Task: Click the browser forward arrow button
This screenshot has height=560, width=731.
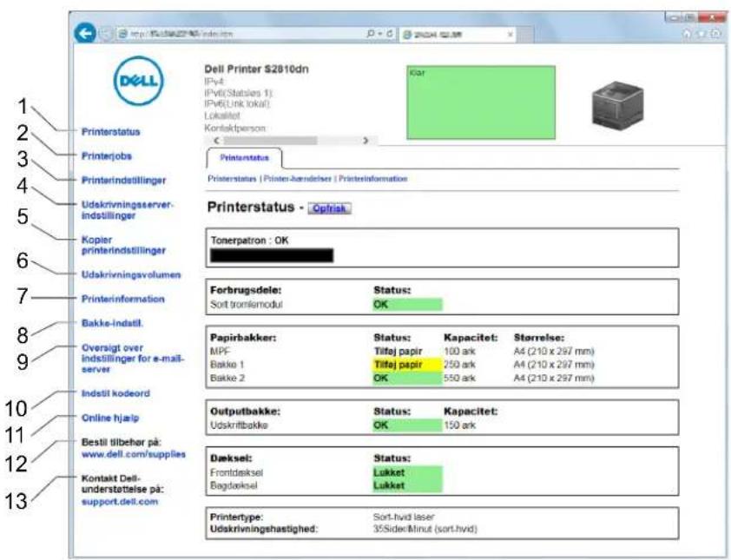Action: [x=106, y=34]
